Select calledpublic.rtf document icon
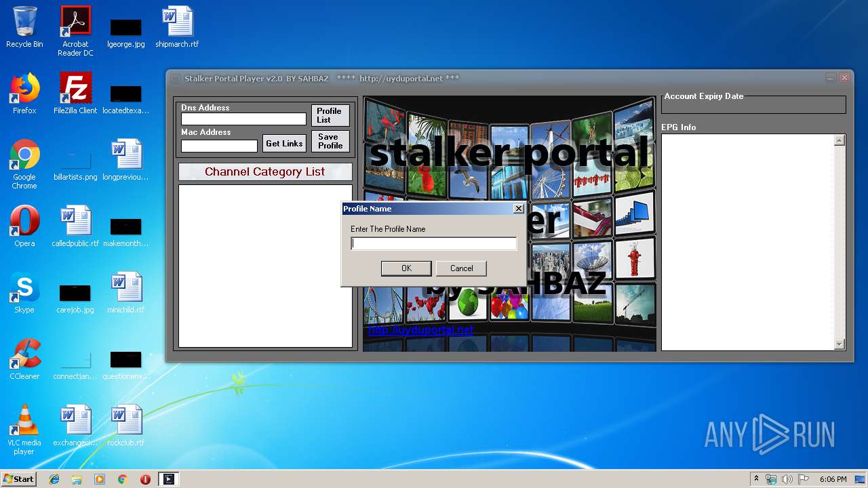Image resolution: width=868 pixels, height=488 pixels. (x=75, y=226)
